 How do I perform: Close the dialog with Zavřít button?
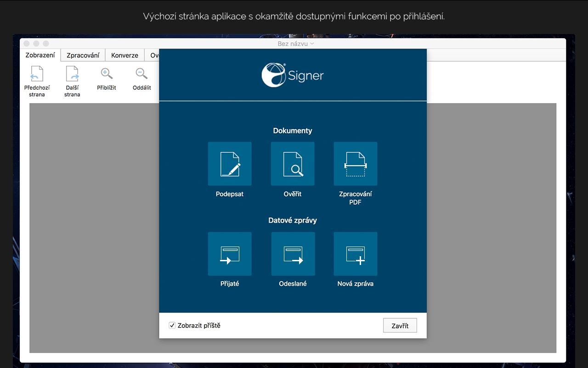400,326
